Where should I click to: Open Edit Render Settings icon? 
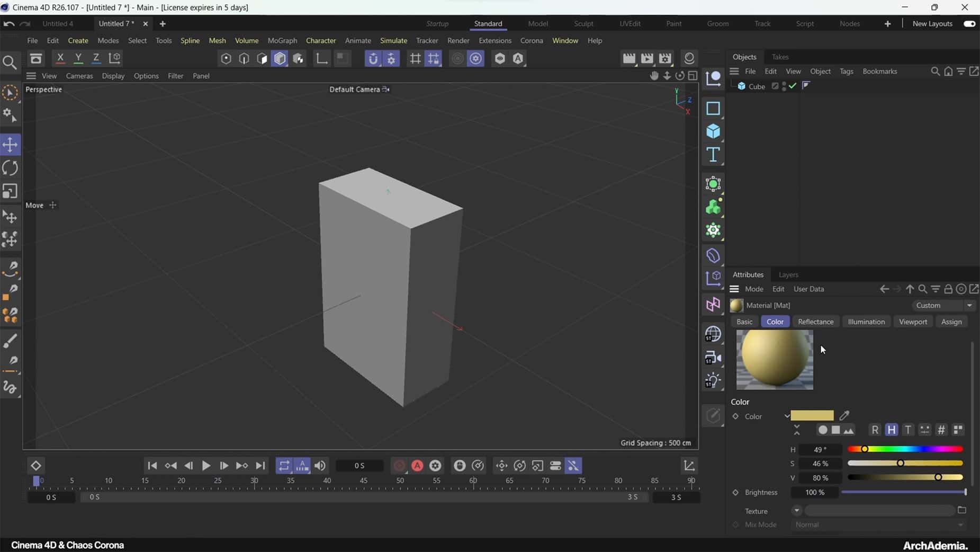pos(666,58)
